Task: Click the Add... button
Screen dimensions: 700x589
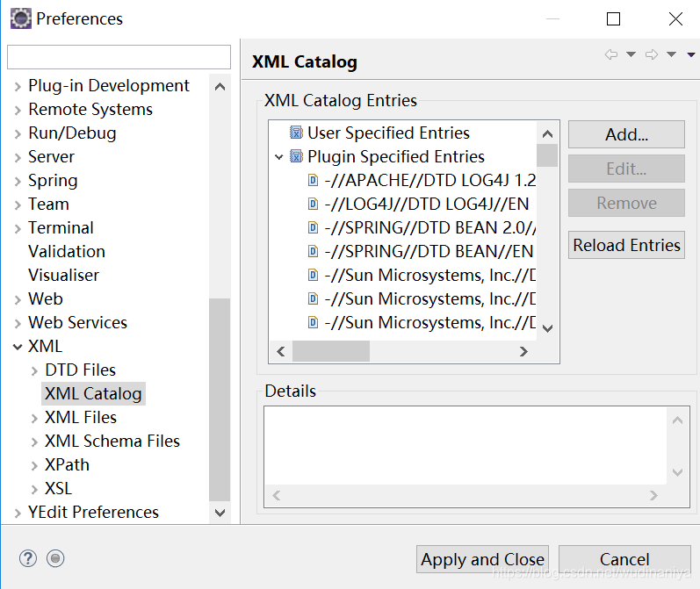Action: pos(626,134)
